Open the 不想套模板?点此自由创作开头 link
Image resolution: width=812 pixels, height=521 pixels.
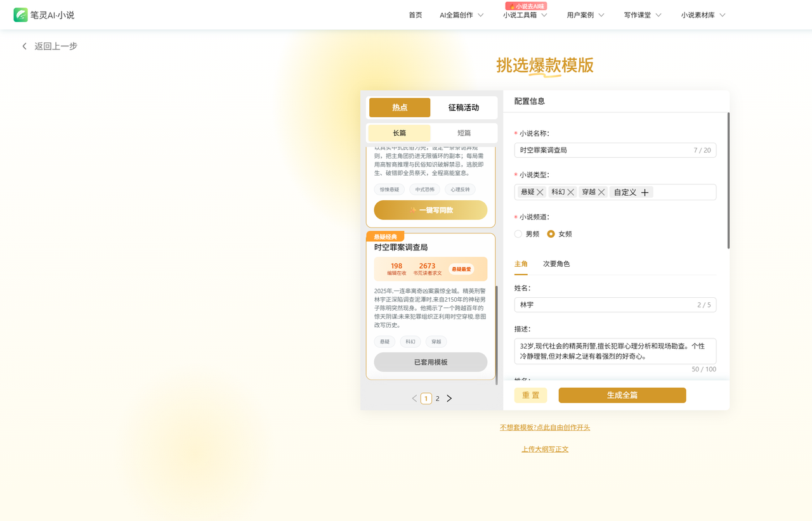(x=545, y=428)
